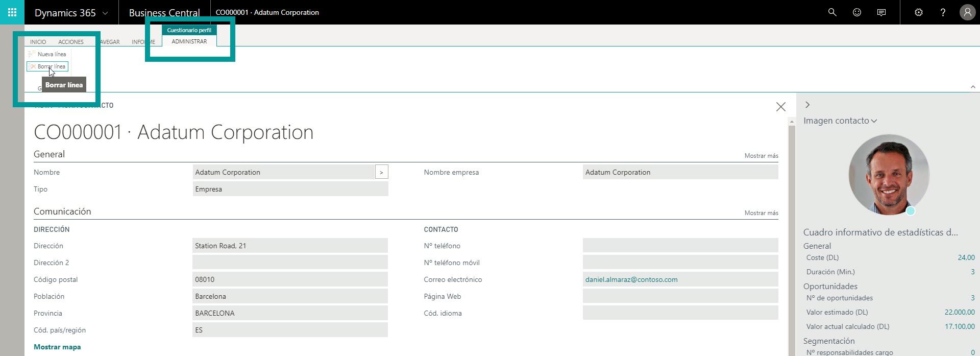Viewport: 980px width, 356px height.
Task: Collapse the ribbon with the caret
Action: click(973, 87)
